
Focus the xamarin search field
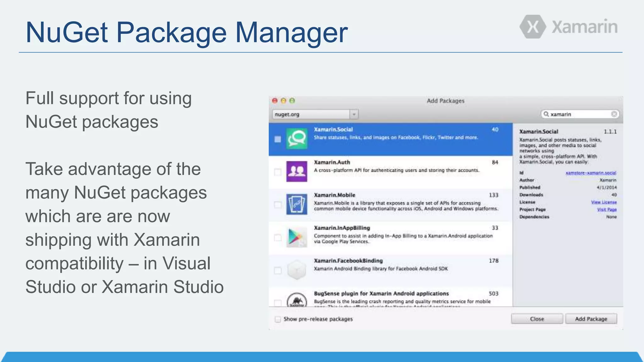point(580,114)
